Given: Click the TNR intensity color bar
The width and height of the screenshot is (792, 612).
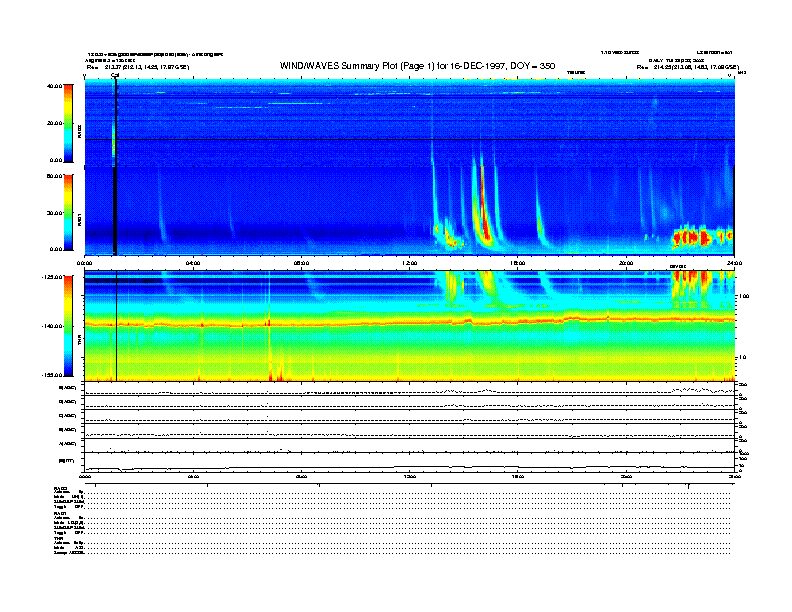Looking at the screenshot, I should [68, 326].
